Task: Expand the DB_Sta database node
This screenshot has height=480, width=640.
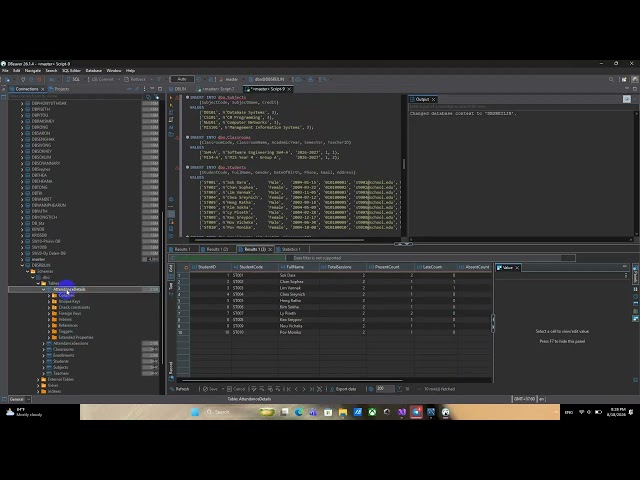Action: click(22, 223)
